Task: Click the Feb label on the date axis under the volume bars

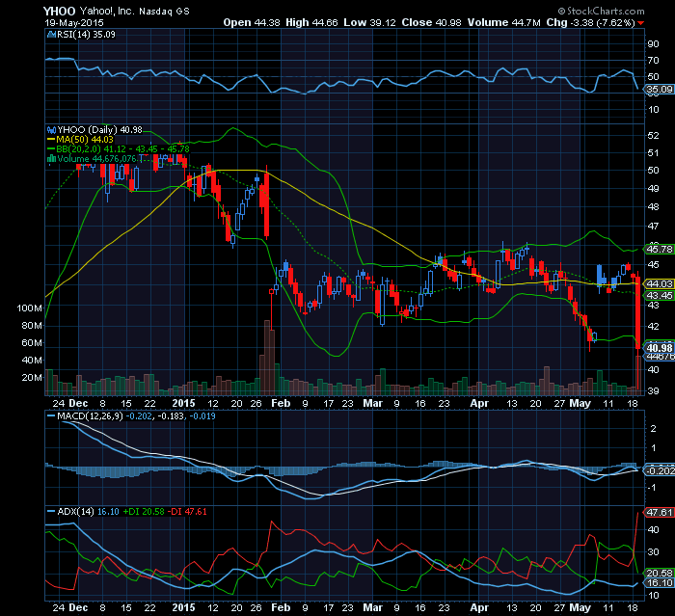Action: click(x=281, y=404)
